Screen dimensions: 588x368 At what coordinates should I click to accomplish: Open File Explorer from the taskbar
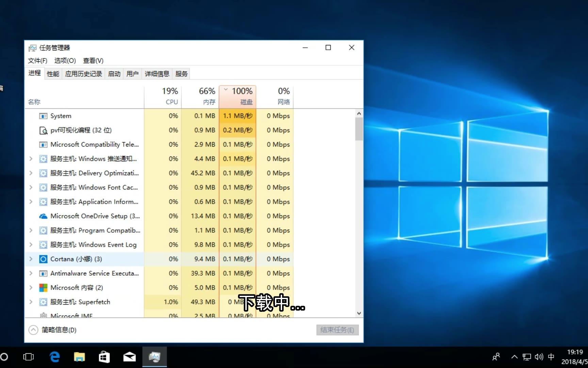pyautogui.click(x=79, y=357)
